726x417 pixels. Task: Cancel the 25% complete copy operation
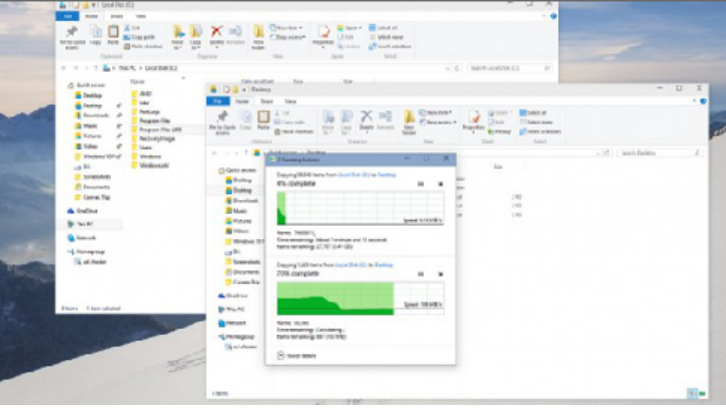439,276
